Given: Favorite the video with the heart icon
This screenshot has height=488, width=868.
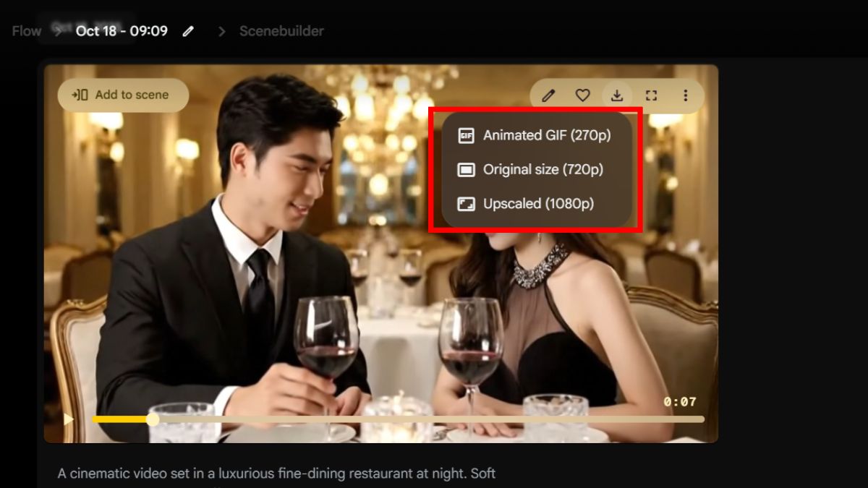Looking at the screenshot, I should [582, 95].
